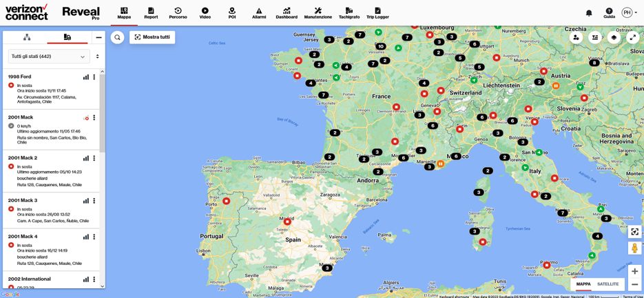Click the address 'Cam. A Cape, San Carlos, Ñuble, Chile'

(53, 221)
